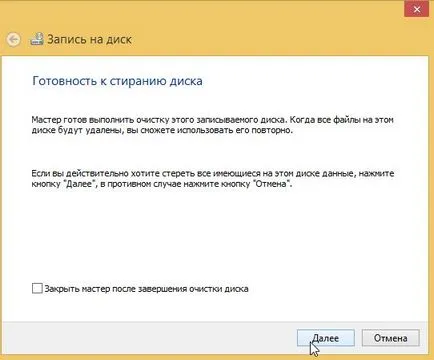The width and height of the screenshot is (434, 360).
Task: Click the Далее button
Action: (x=326, y=338)
